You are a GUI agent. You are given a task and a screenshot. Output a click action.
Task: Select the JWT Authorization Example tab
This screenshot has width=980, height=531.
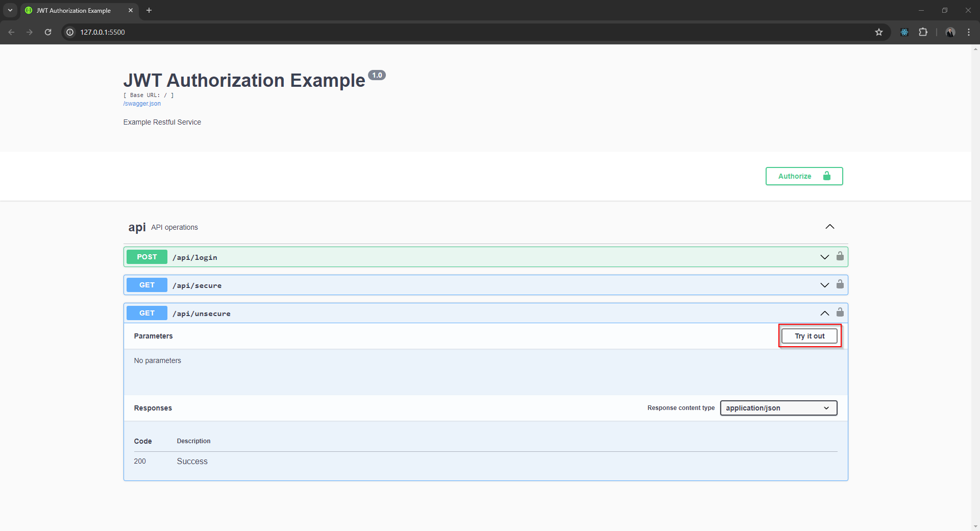74,10
